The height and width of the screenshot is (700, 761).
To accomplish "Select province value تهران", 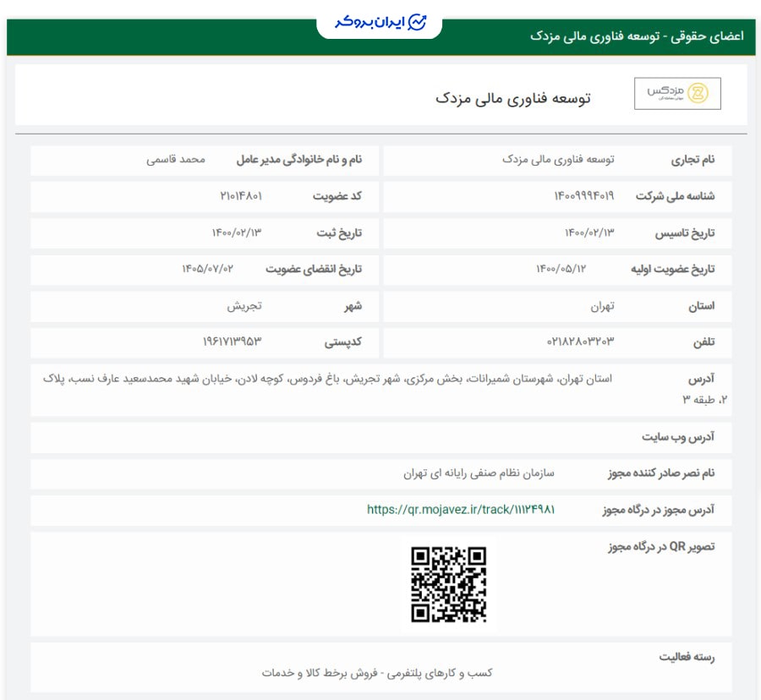I will click(602, 306).
